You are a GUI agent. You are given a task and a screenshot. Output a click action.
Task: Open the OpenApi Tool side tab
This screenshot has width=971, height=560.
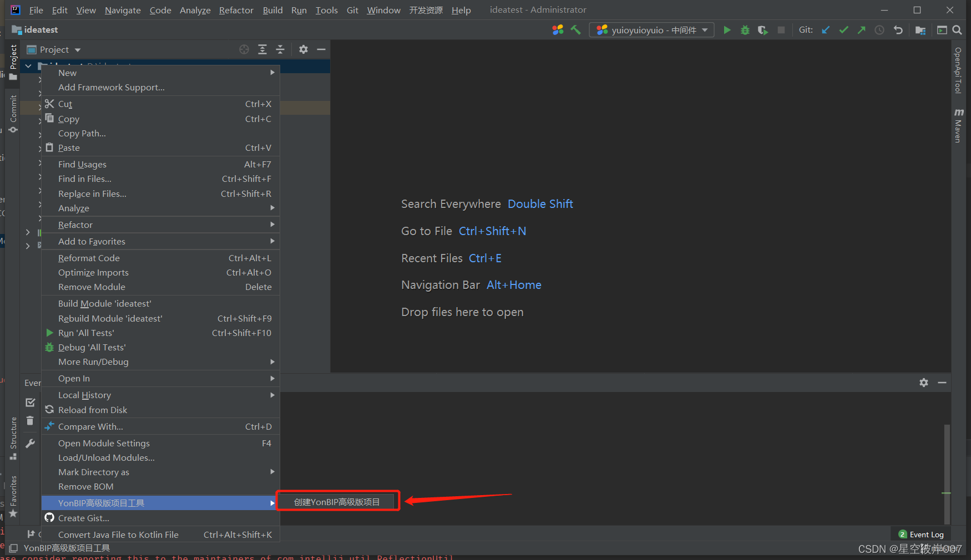coord(958,70)
